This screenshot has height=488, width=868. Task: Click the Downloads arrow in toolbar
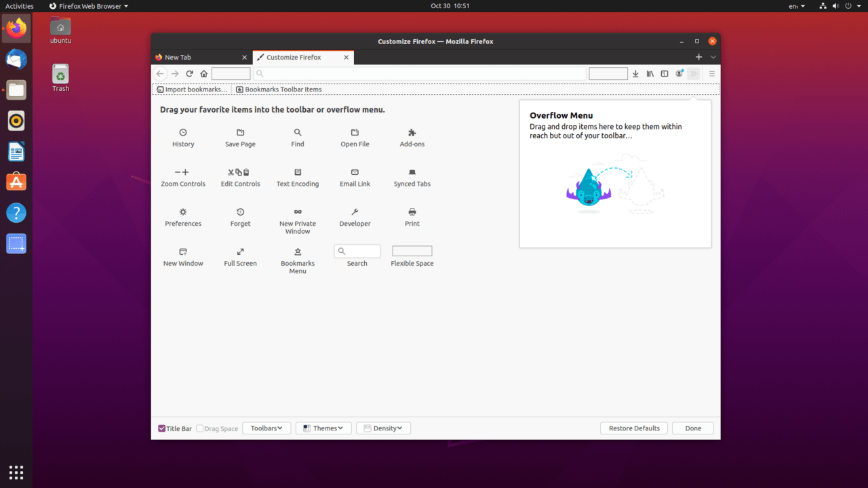pos(635,74)
